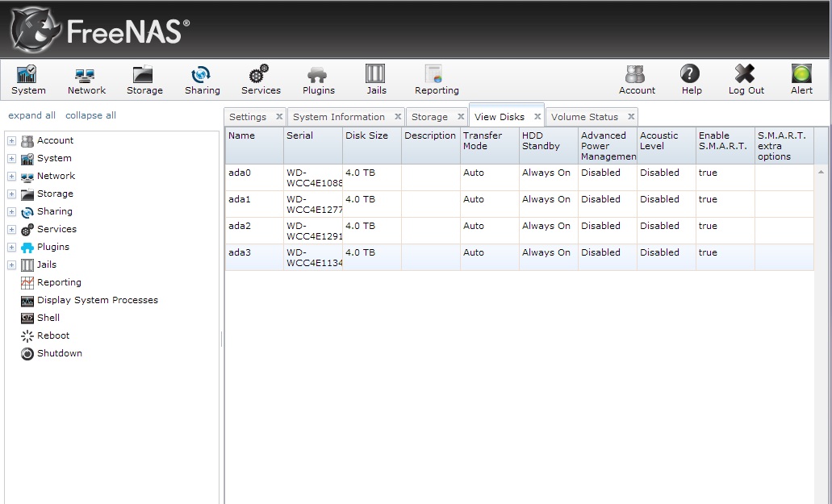Open the System toolbar icon
Viewport: 832px width, 504px height.
(27, 74)
